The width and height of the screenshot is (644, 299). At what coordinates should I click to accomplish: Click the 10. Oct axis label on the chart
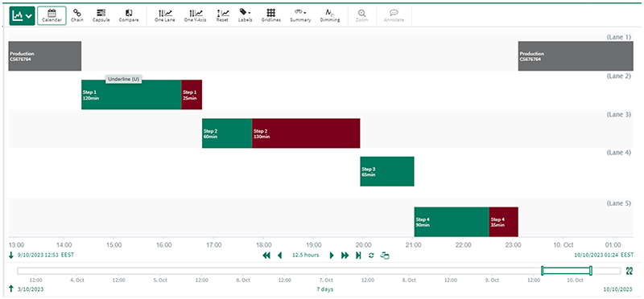(563, 245)
